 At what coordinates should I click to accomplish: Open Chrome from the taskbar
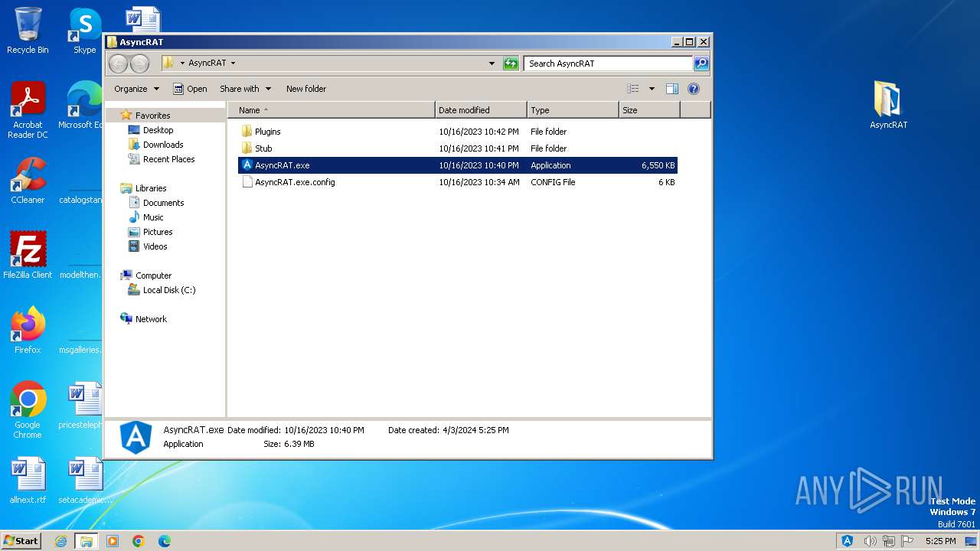pos(139,541)
